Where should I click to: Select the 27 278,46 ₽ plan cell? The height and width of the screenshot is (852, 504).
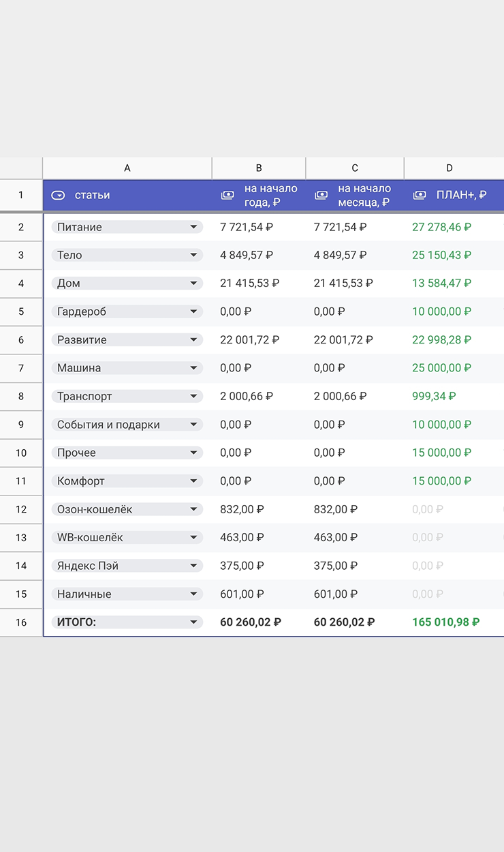441,227
